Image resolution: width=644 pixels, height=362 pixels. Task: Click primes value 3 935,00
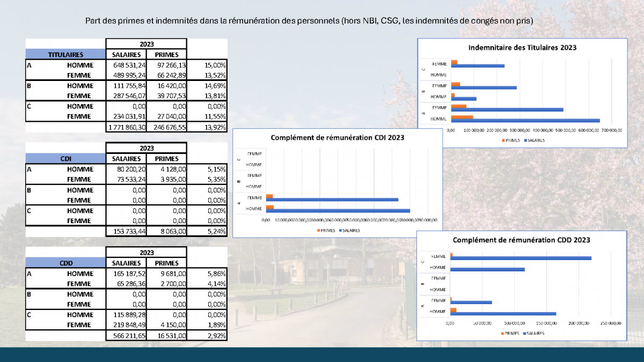(173, 180)
